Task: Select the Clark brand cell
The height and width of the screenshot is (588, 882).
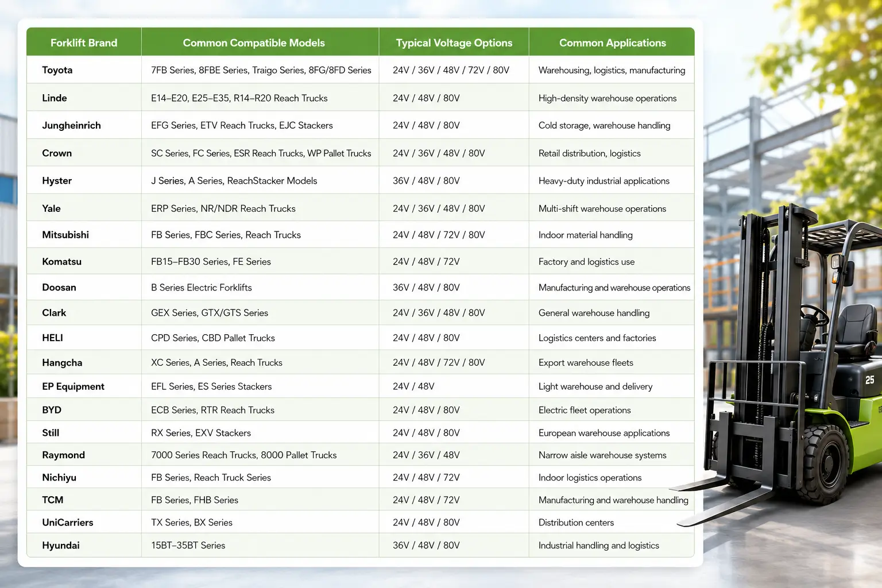Action: (84, 313)
